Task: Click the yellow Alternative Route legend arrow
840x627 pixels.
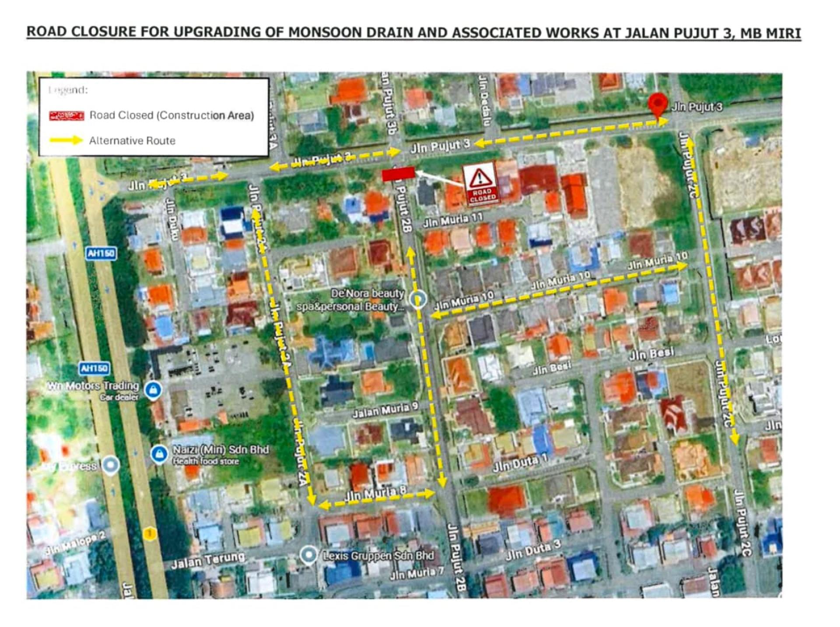Action: click(x=66, y=140)
